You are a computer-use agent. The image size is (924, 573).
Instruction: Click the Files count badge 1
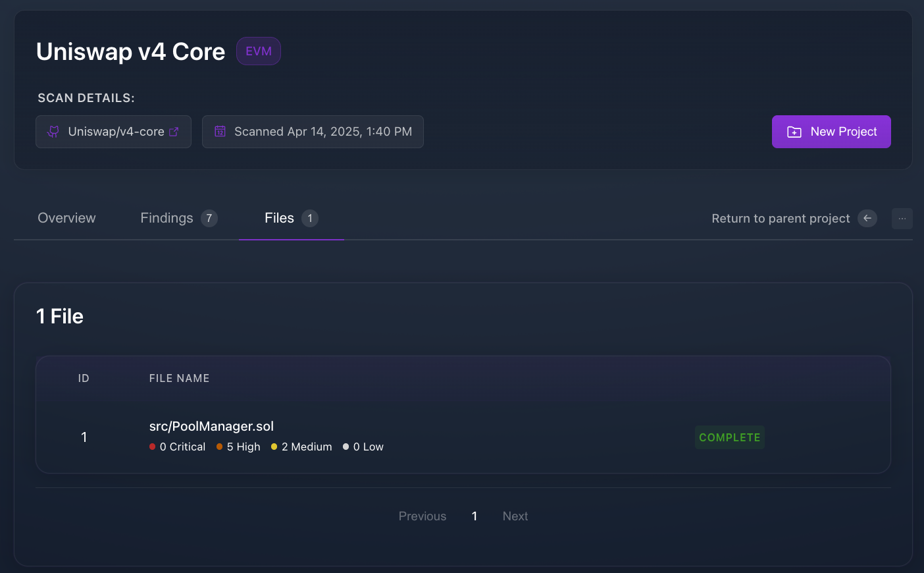pyautogui.click(x=310, y=218)
